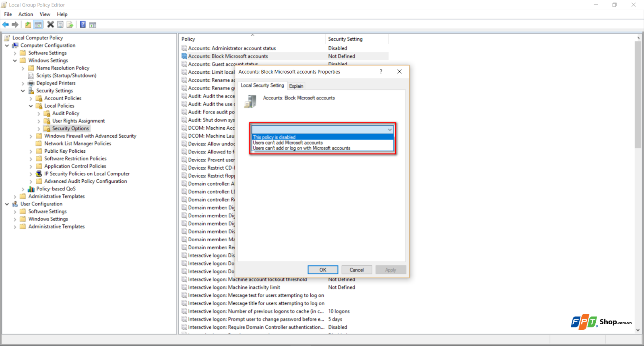Click the Audit Policy folder icon
The image size is (644, 346).
pyautogui.click(x=47, y=114)
